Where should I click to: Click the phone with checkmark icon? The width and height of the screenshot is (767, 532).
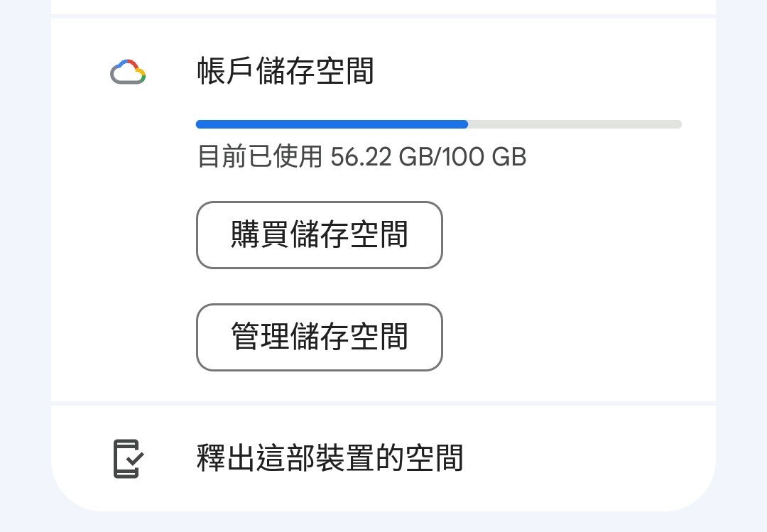tap(129, 459)
